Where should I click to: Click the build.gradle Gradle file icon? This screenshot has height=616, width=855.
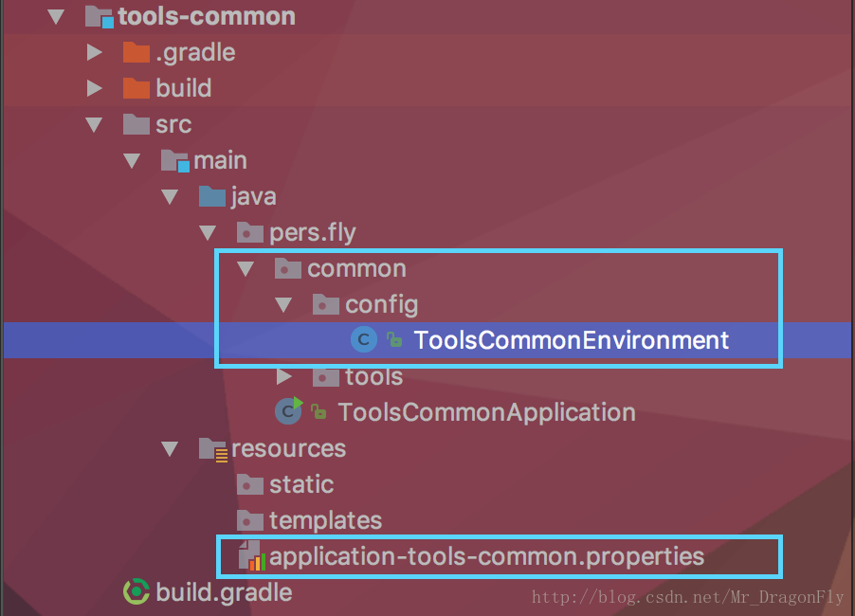click(136, 591)
